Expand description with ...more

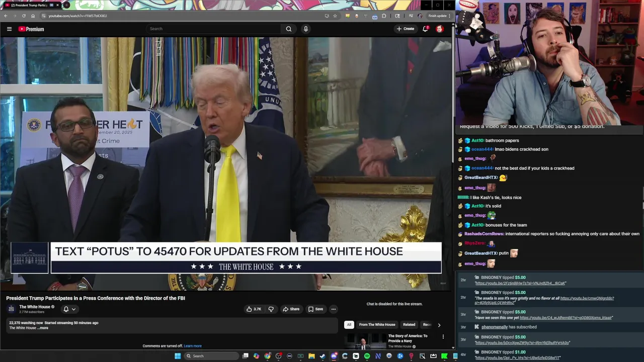coord(44,328)
